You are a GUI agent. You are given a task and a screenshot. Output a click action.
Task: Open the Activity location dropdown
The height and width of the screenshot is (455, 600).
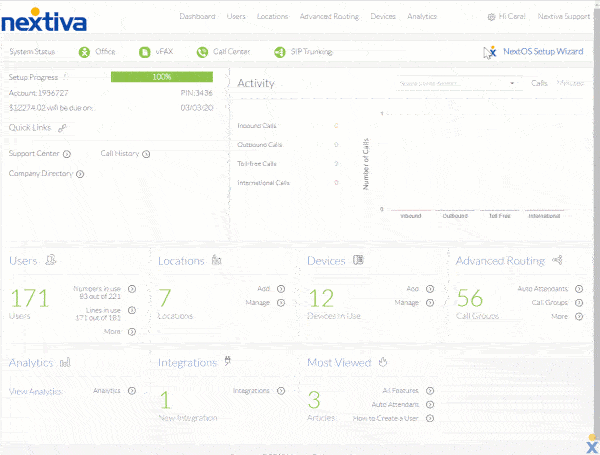point(457,83)
